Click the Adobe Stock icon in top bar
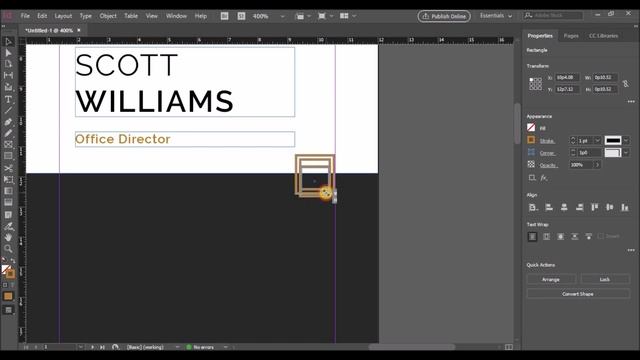Screen dimensions: 640x360 coord(241,16)
